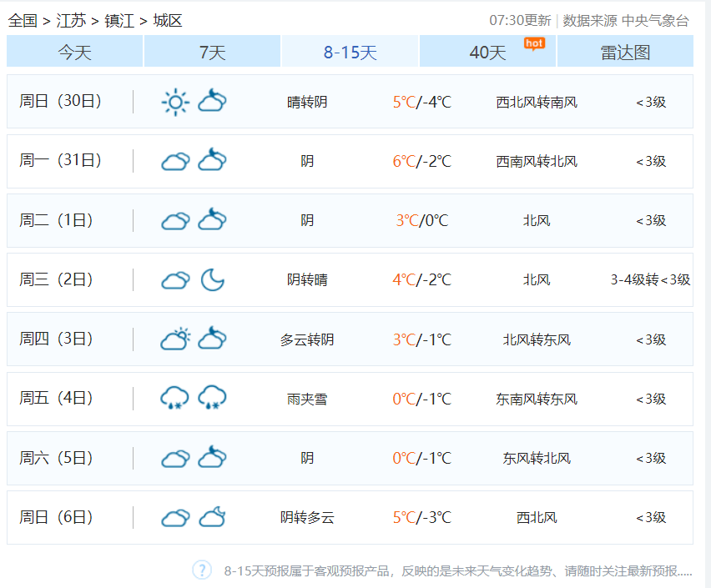711x588 pixels.
Task: Click the 3-4级转<3级 wind level
Action: pyautogui.click(x=650, y=279)
